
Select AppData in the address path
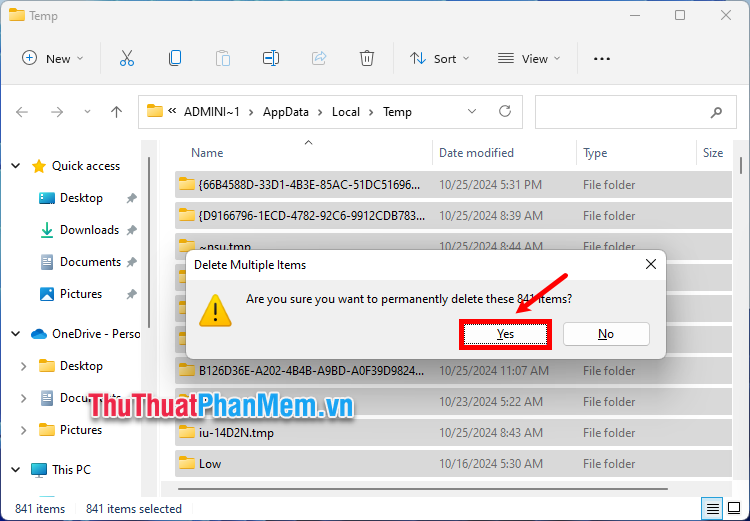point(286,112)
